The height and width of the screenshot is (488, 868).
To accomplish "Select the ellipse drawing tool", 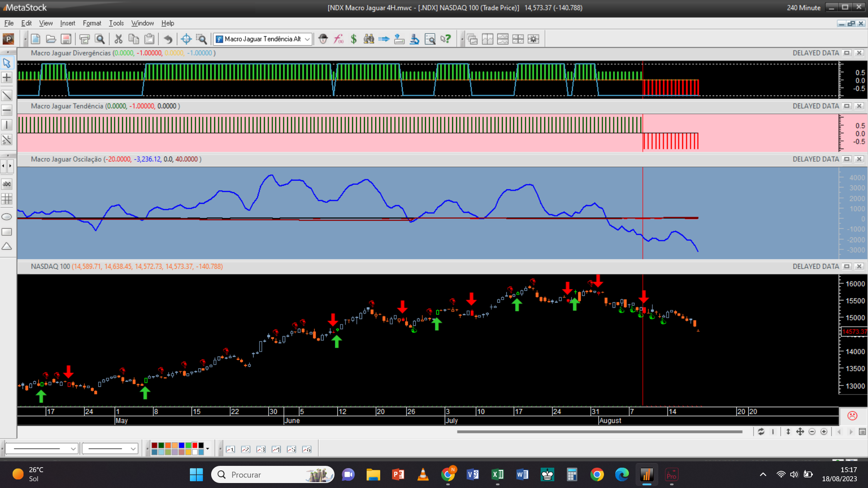I will (7, 217).
